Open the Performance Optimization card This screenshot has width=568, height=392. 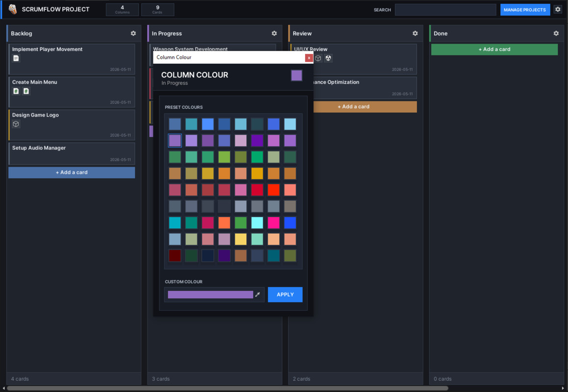(x=365, y=88)
